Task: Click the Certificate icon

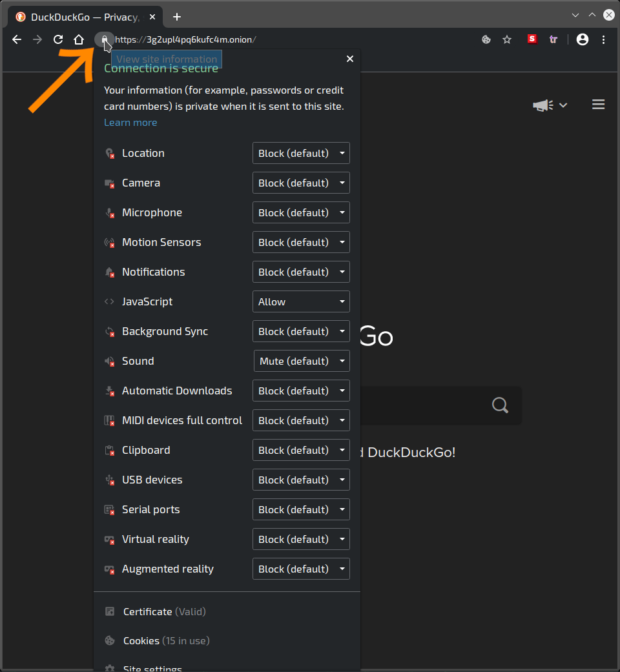Action: (x=110, y=611)
